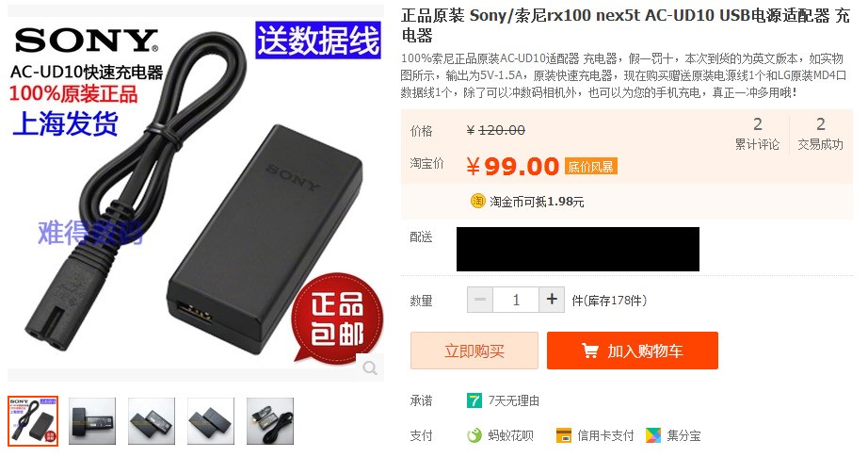Select the first Sony charger thumbnail
Viewport: 868px width, 457px height.
point(33,421)
